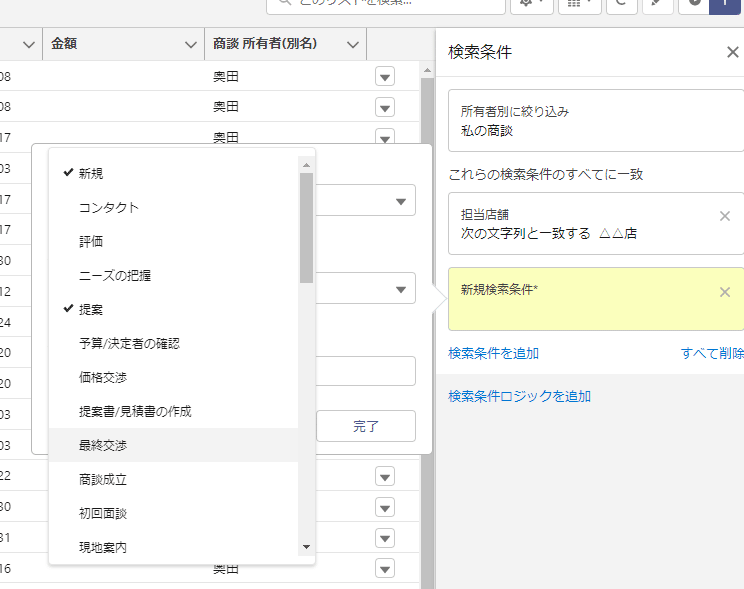Open the 所有者別に絞り込み filter card

pyautogui.click(x=596, y=120)
